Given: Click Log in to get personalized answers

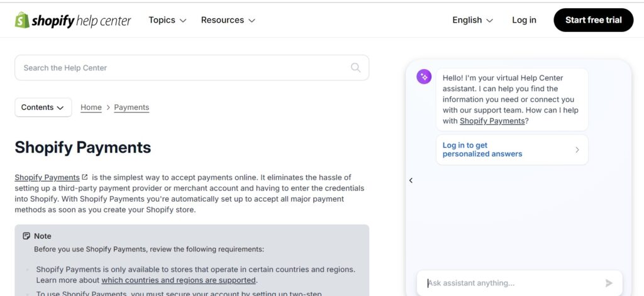Looking at the screenshot, I should tap(512, 150).
